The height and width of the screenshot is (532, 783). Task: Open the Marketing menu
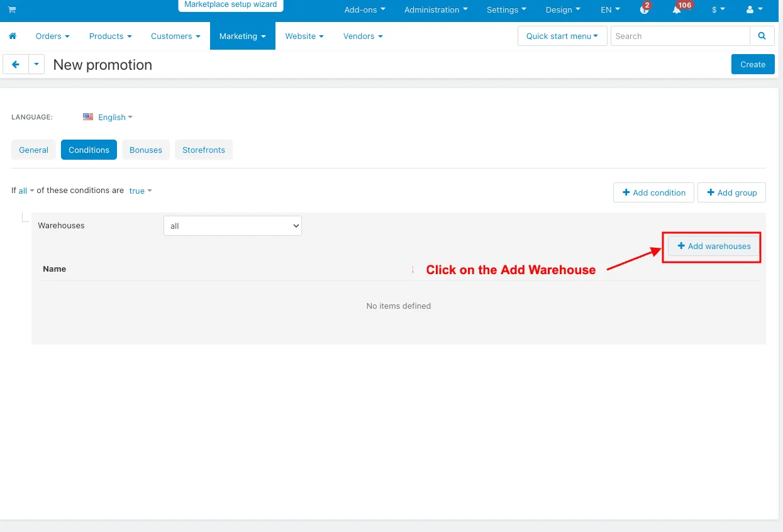pyautogui.click(x=242, y=36)
